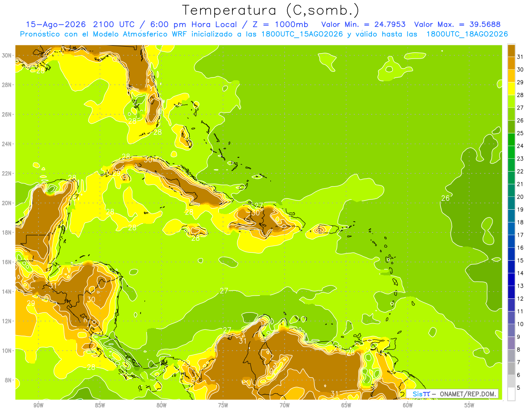Click the legend scale value "20"
Screen dimensions: 532x411
520,196
